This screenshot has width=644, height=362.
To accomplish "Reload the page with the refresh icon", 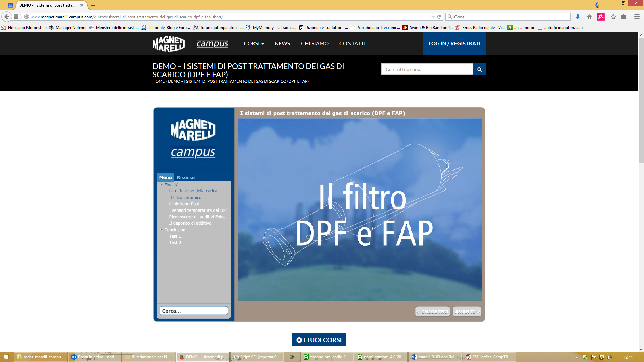I will point(439,17).
